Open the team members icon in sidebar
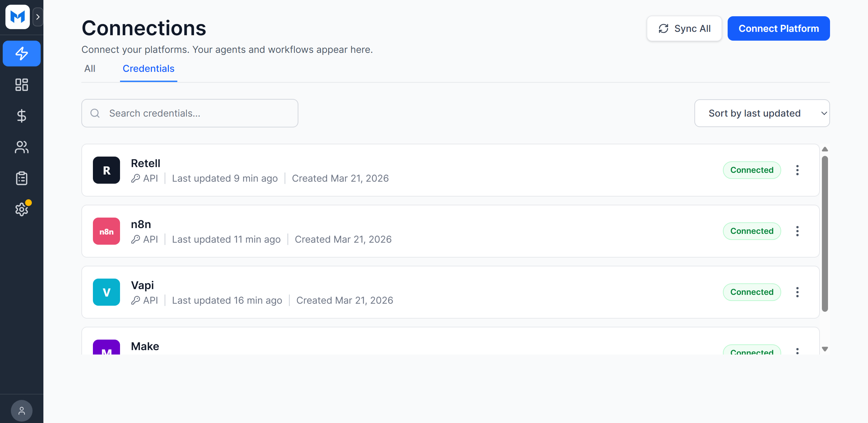The width and height of the screenshot is (868, 423). click(x=21, y=147)
